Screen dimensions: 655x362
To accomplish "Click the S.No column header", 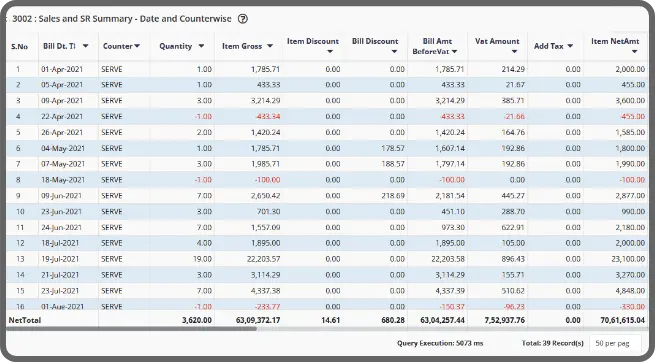I will 20,46.
